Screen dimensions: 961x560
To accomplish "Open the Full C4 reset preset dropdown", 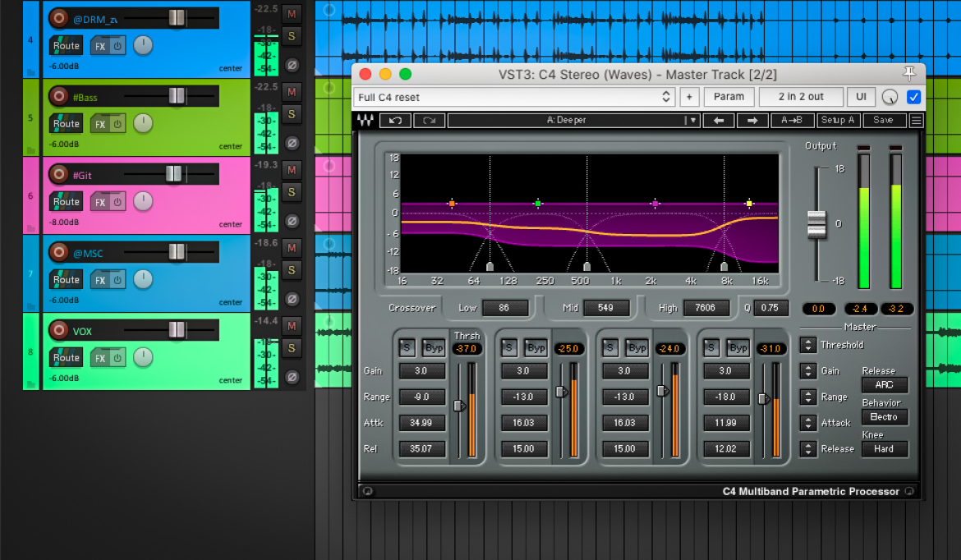I will coord(514,97).
